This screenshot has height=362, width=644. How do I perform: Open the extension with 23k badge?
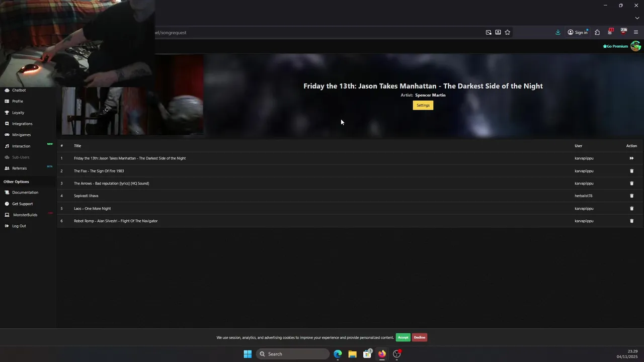623,32
